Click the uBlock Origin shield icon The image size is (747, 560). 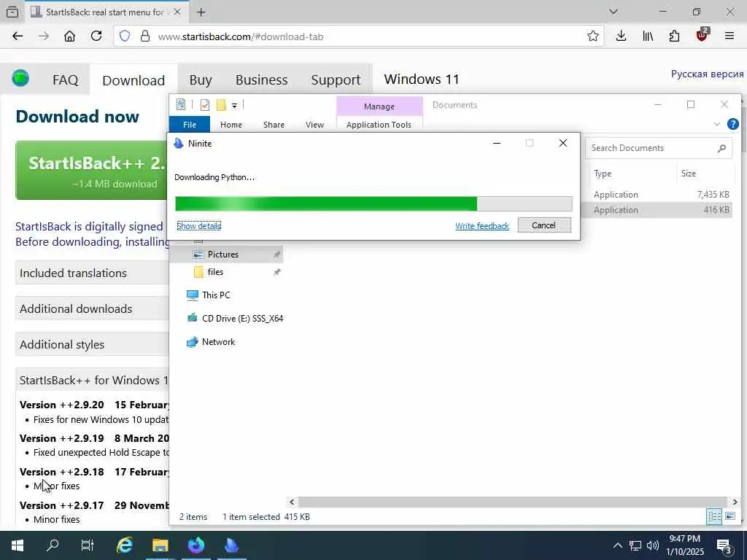tap(703, 35)
